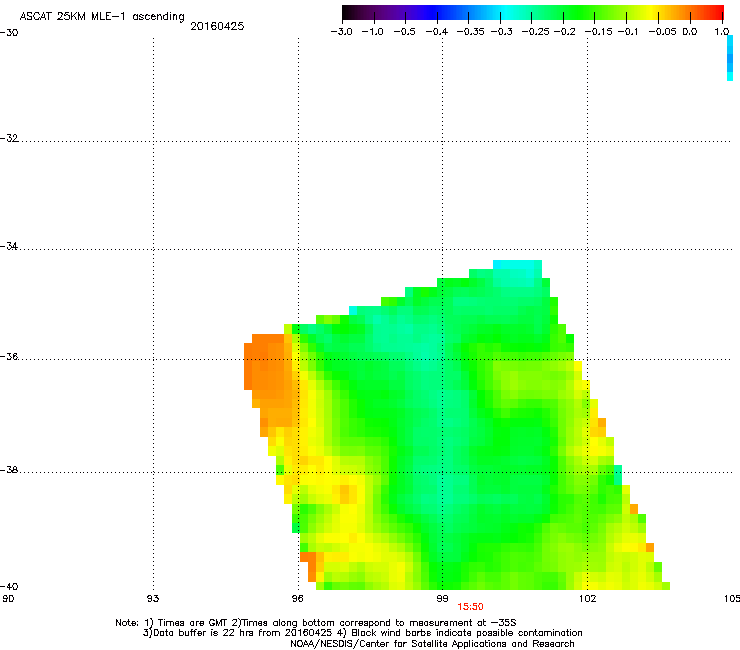Select the "Data buffer is 22 hrs" note line
Screen dimensions: 740x650
click(x=362, y=633)
